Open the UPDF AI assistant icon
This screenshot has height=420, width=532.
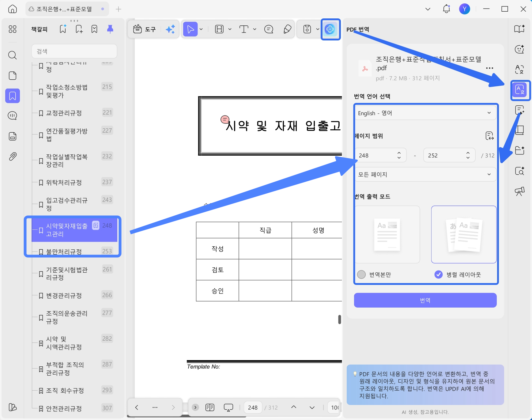point(330,29)
